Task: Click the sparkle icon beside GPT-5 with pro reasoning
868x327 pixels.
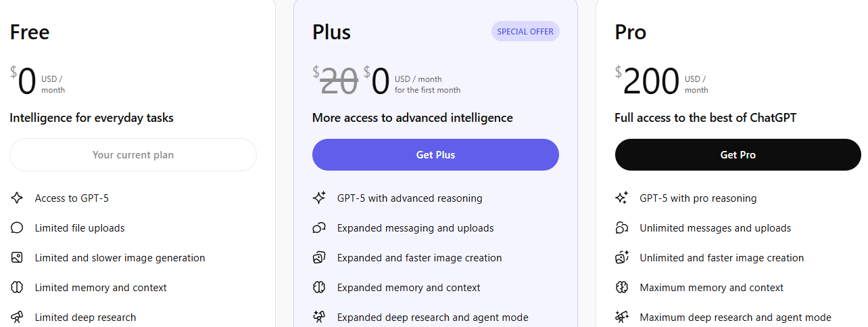Action: pos(622,198)
